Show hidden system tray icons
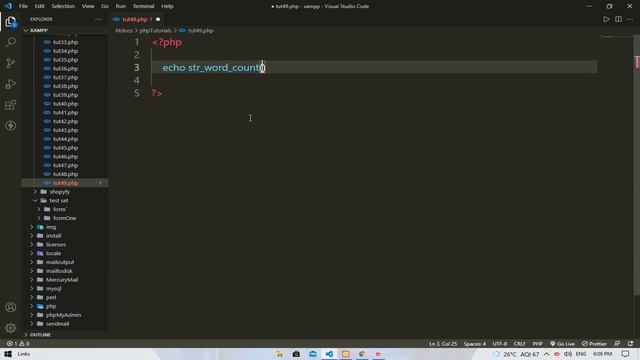640x360 pixels. (547, 354)
